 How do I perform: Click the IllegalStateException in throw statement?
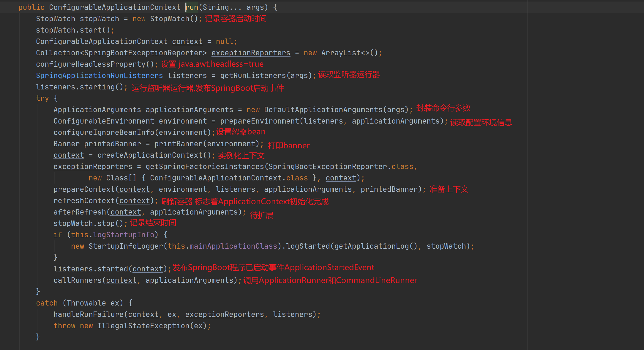click(x=143, y=326)
